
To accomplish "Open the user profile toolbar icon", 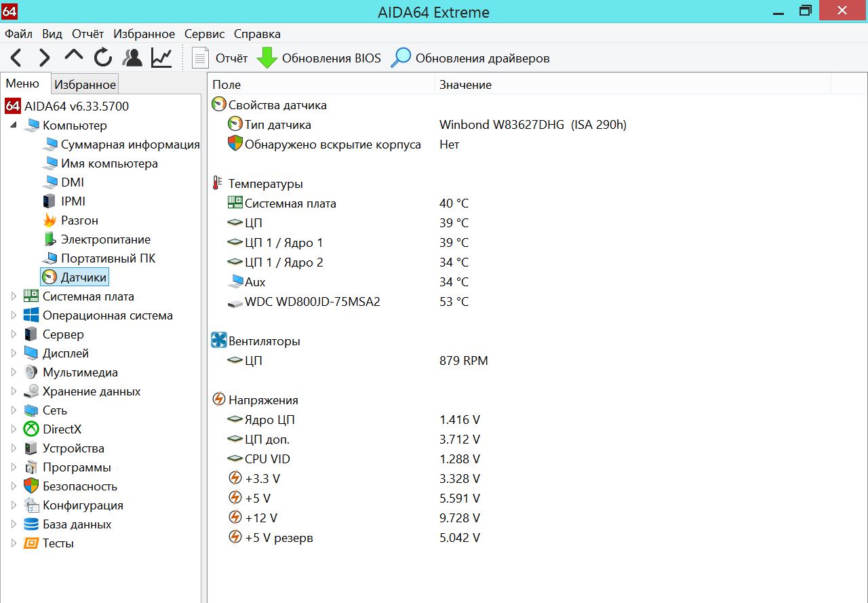I will coord(132,58).
